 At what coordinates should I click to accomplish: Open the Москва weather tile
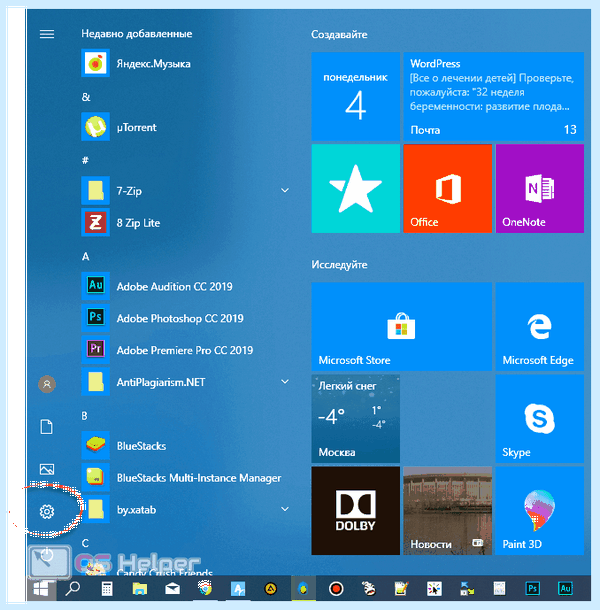coord(356,419)
